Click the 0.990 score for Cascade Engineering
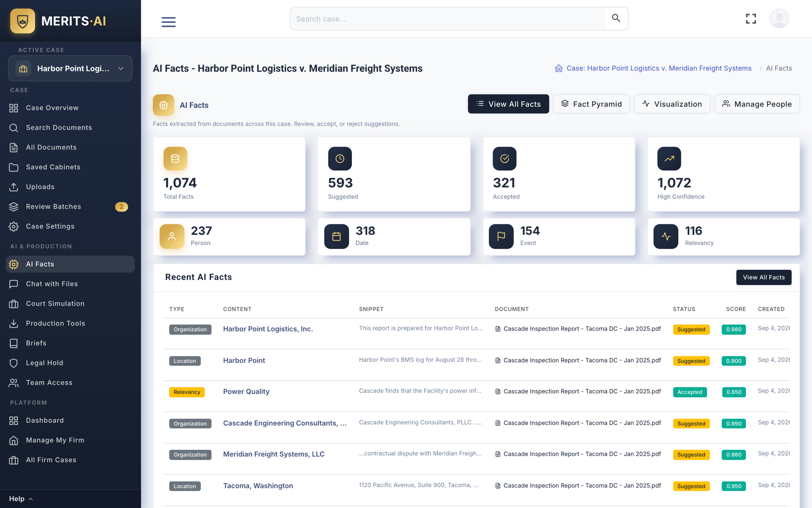812x508 pixels. pyautogui.click(x=734, y=424)
